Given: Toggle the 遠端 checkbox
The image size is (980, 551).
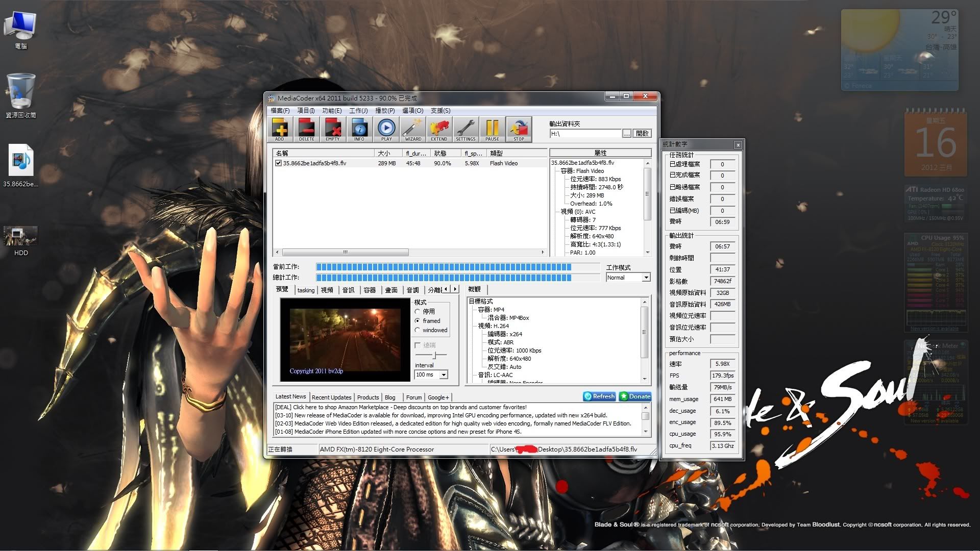Looking at the screenshot, I should click(x=418, y=345).
